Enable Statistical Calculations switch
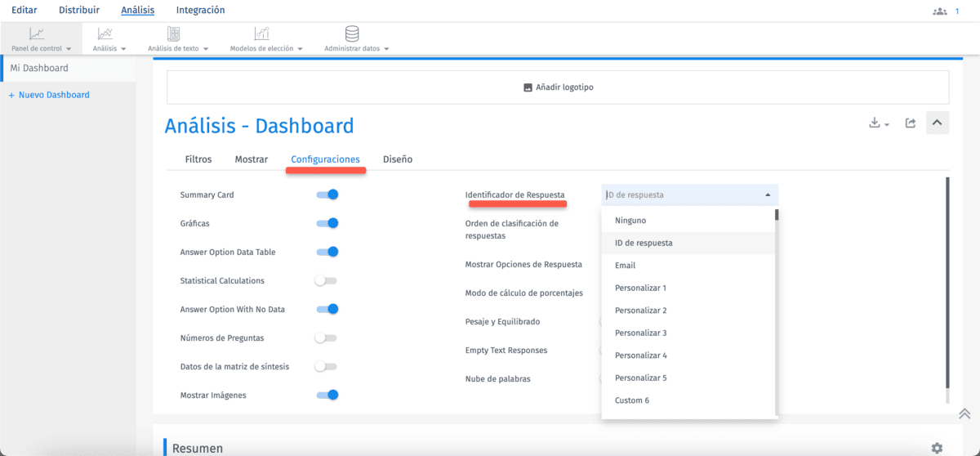This screenshot has height=456, width=980. pos(326,280)
